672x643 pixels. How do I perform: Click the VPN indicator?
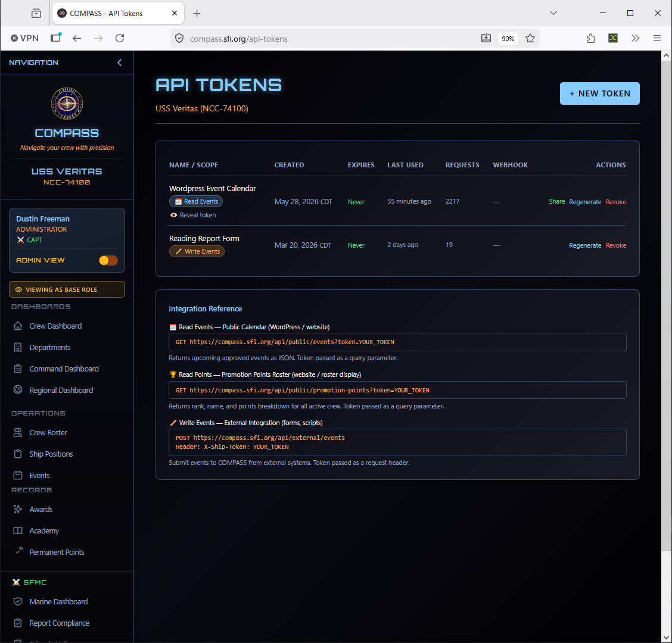pyautogui.click(x=24, y=38)
